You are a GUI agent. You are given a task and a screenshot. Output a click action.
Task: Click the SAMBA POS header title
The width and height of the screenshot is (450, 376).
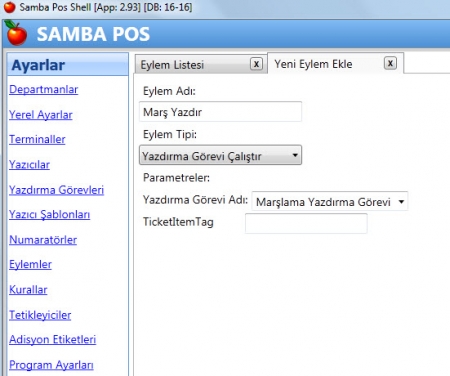93,34
